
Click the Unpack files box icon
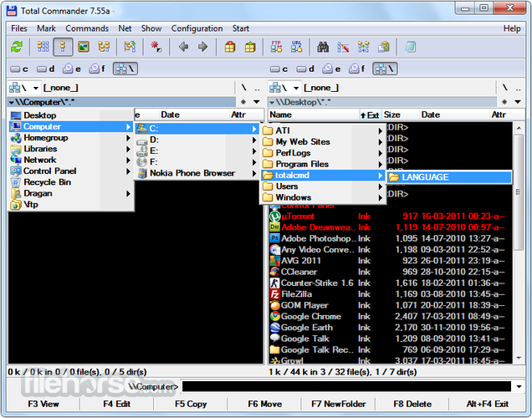coord(250,47)
